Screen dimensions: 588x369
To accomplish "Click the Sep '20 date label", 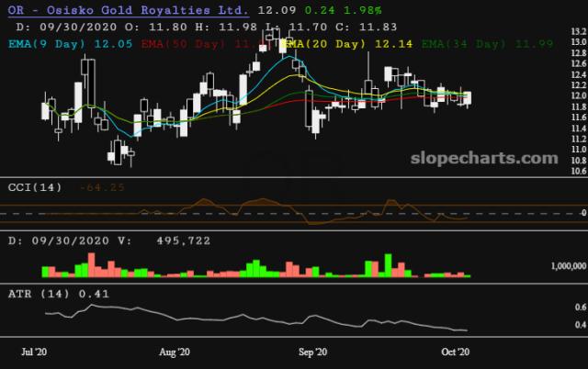I will click(x=312, y=352).
